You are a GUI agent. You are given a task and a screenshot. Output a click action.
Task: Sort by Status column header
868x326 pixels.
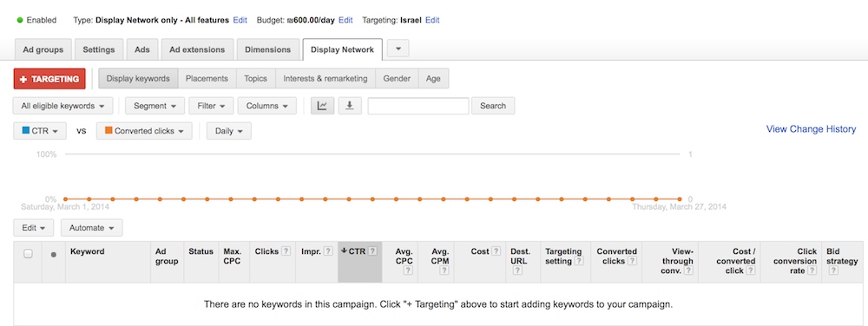(201, 251)
